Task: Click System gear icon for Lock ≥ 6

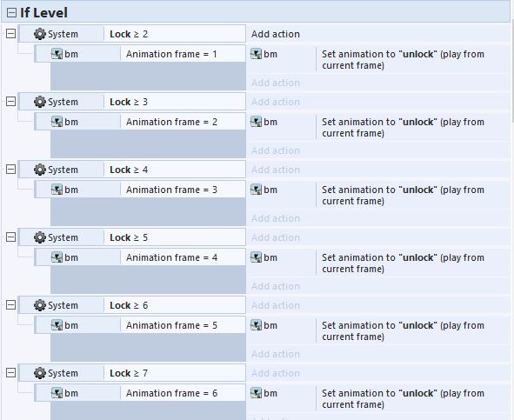Action: 40,305
